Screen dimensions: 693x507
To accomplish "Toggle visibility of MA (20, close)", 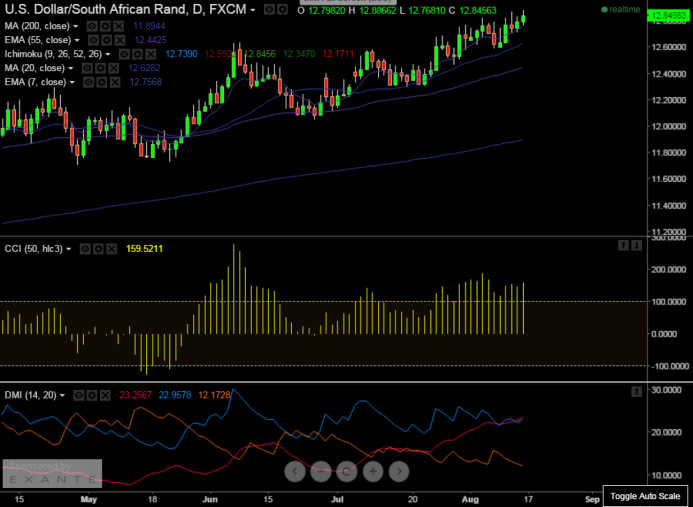I will 87,68.
